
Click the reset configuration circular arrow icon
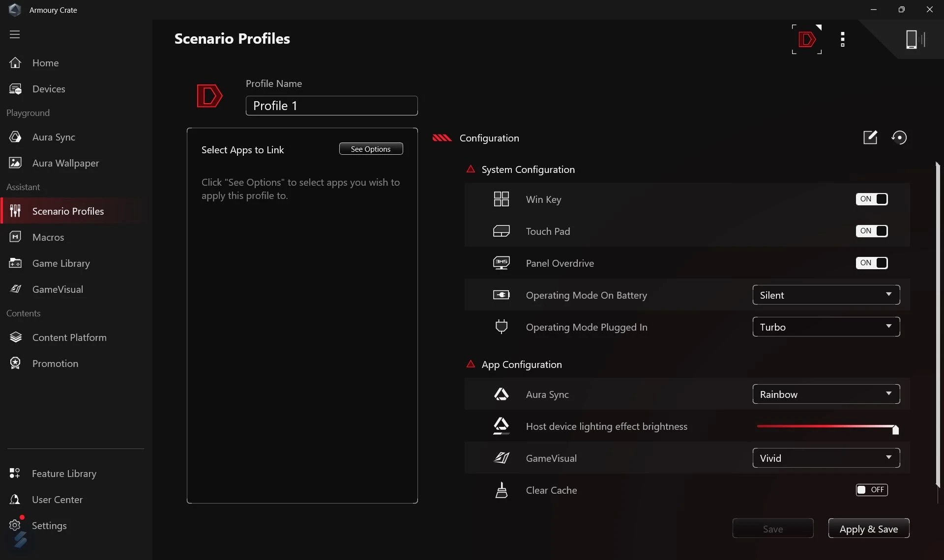(x=899, y=138)
